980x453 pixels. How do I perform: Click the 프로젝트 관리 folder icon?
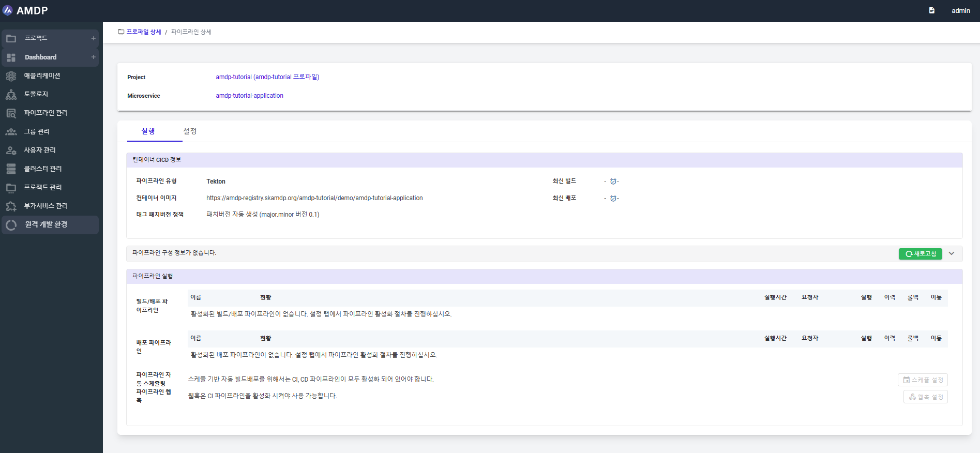[11, 187]
